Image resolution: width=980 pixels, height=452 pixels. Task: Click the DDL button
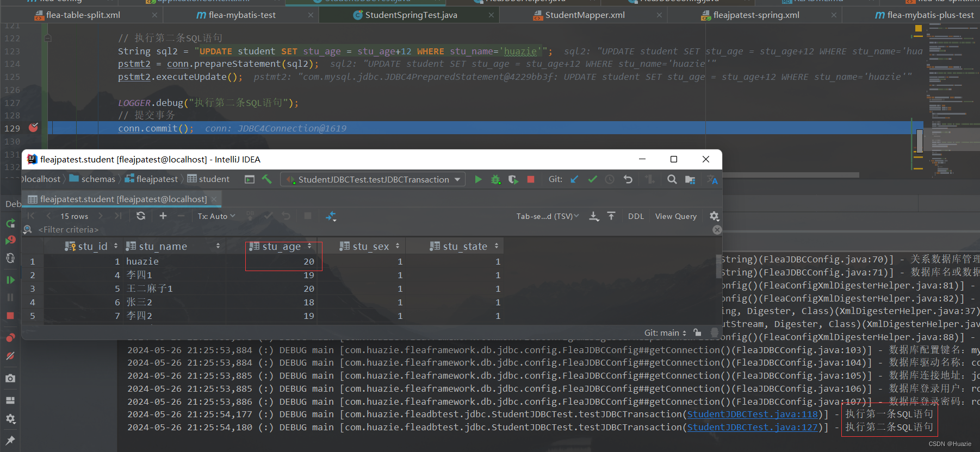click(x=636, y=216)
